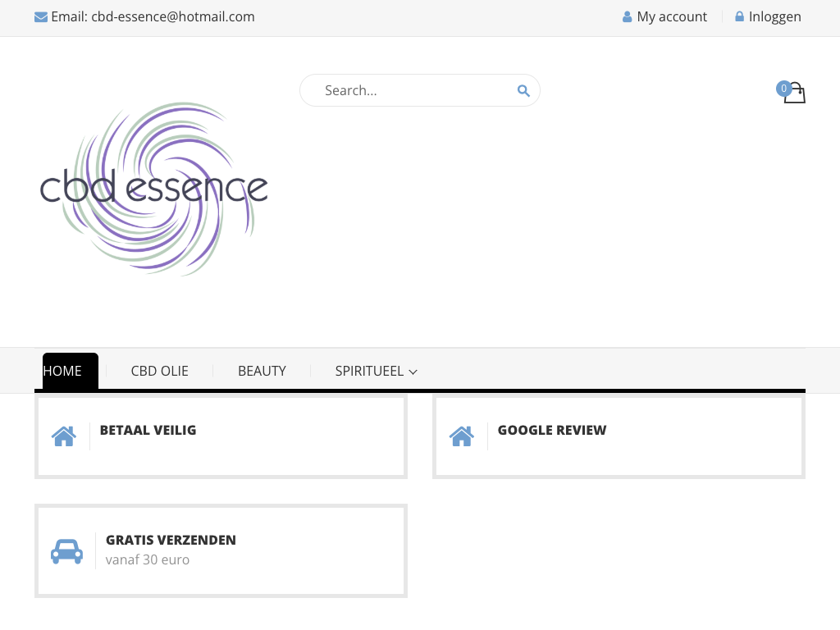Click the car icon for Gratis Verzenden
Screen dimensions: 840x630
(66, 551)
